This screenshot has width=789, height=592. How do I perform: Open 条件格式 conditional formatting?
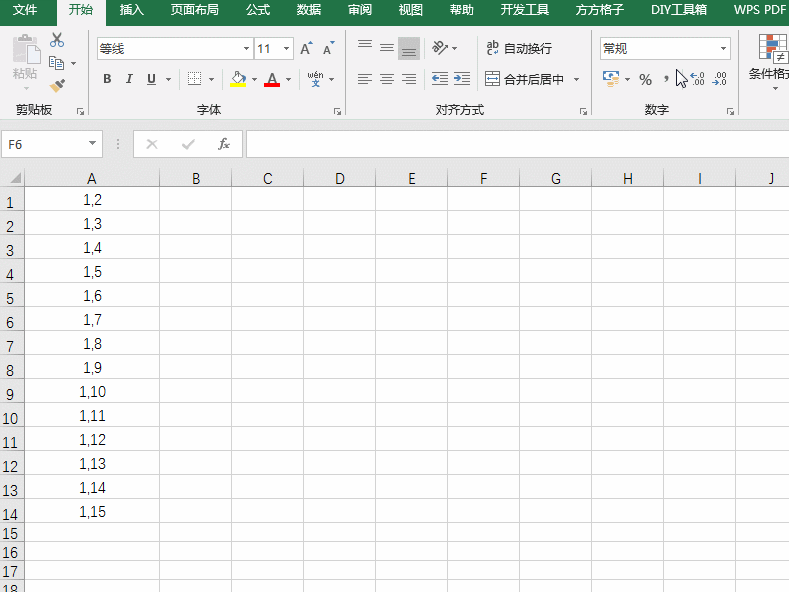click(x=771, y=61)
